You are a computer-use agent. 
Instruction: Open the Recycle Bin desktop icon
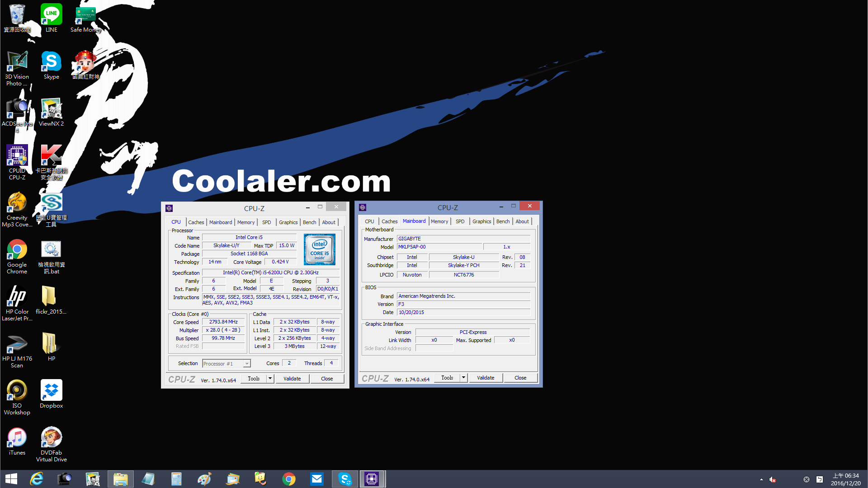tap(17, 19)
